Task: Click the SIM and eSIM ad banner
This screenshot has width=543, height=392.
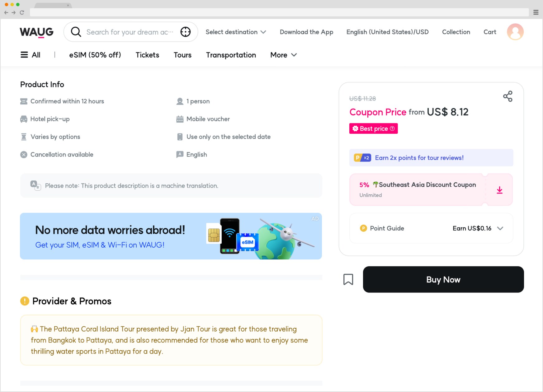Action: 171,236
